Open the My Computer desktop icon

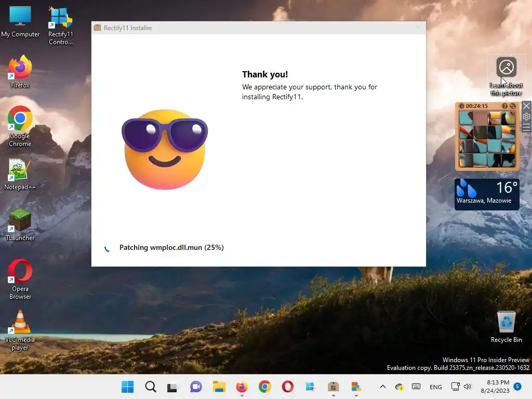(x=20, y=21)
